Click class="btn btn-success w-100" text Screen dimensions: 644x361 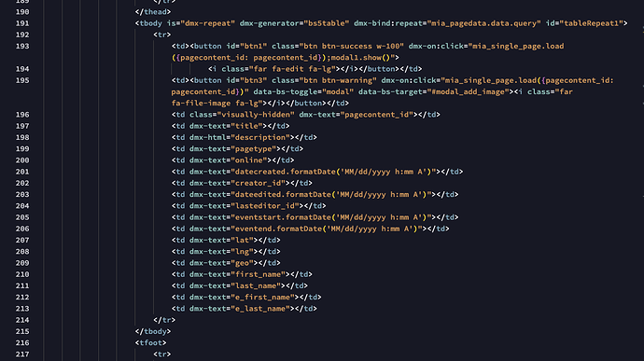click(x=338, y=46)
